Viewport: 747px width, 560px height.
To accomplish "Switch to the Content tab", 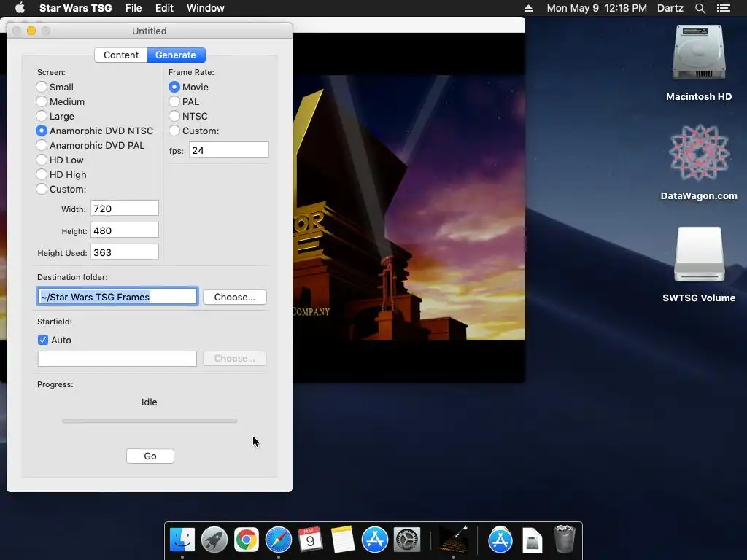I will [x=121, y=55].
